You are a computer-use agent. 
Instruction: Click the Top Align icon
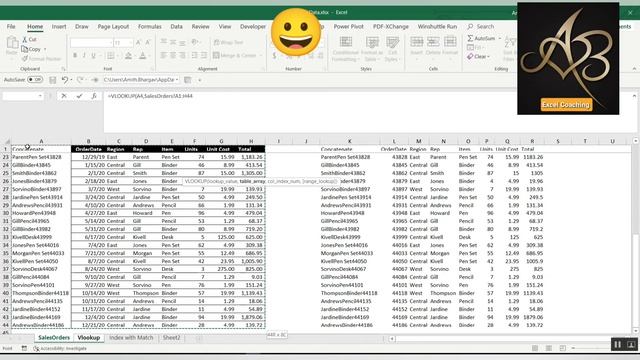tap(164, 42)
